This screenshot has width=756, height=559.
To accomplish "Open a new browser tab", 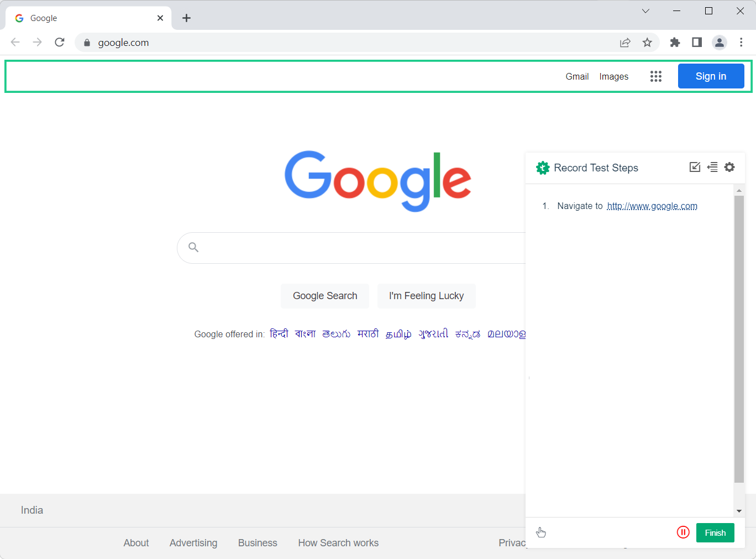I will pyautogui.click(x=187, y=18).
